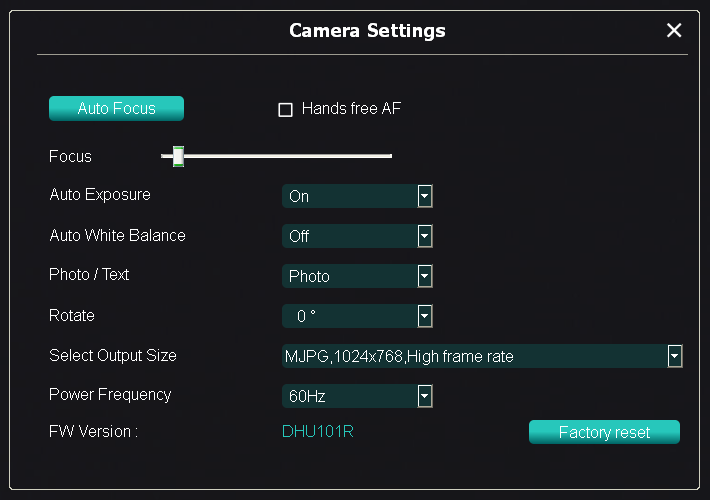Click the Focus slider handle
The image size is (710, 500).
click(x=178, y=156)
